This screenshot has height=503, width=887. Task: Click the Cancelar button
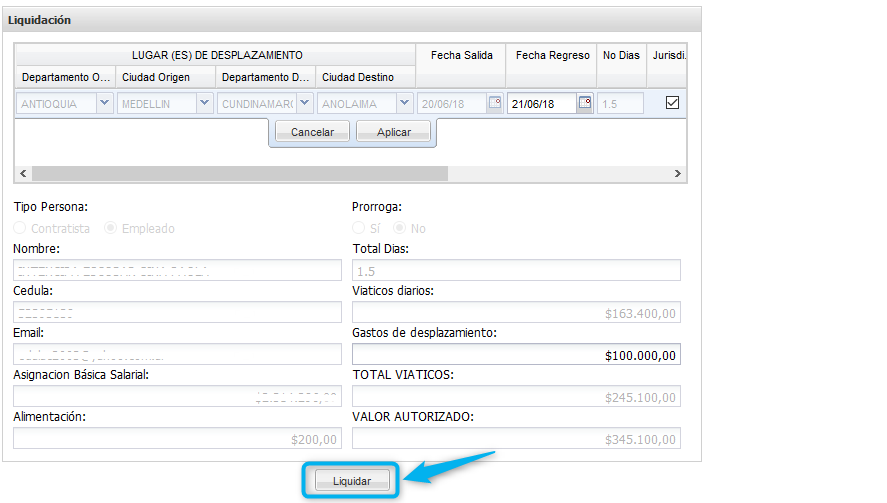pyautogui.click(x=312, y=132)
